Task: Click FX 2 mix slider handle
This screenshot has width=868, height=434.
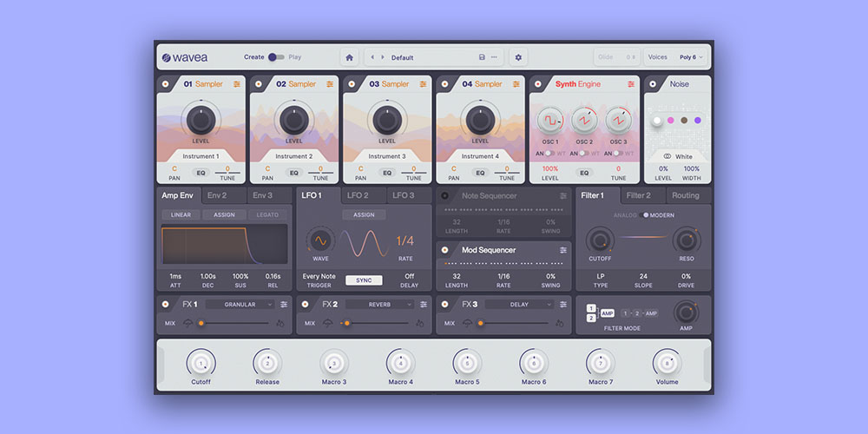Action: pos(347,323)
